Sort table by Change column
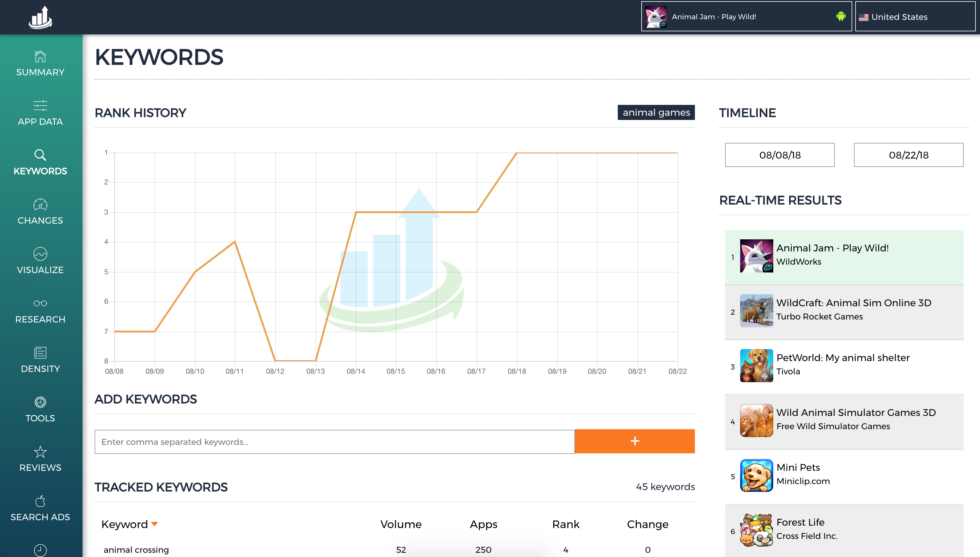 (647, 524)
